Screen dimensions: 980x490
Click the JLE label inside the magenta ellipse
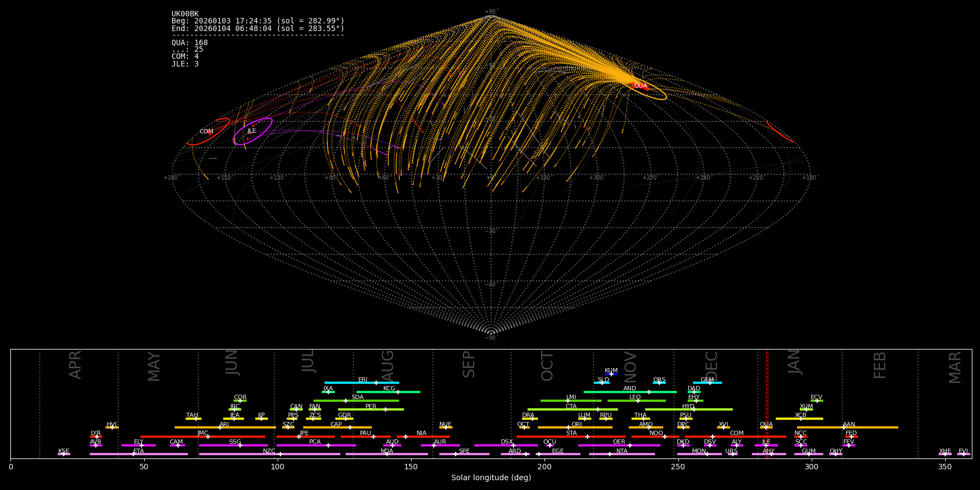[x=252, y=131]
